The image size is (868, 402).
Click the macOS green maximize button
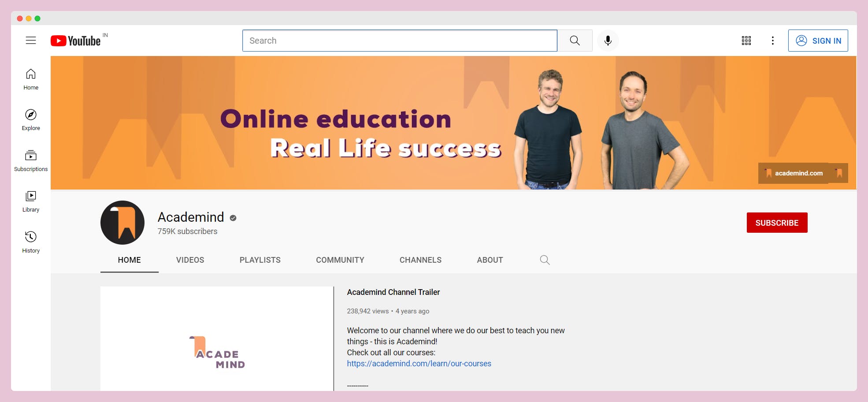[x=37, y=19]
